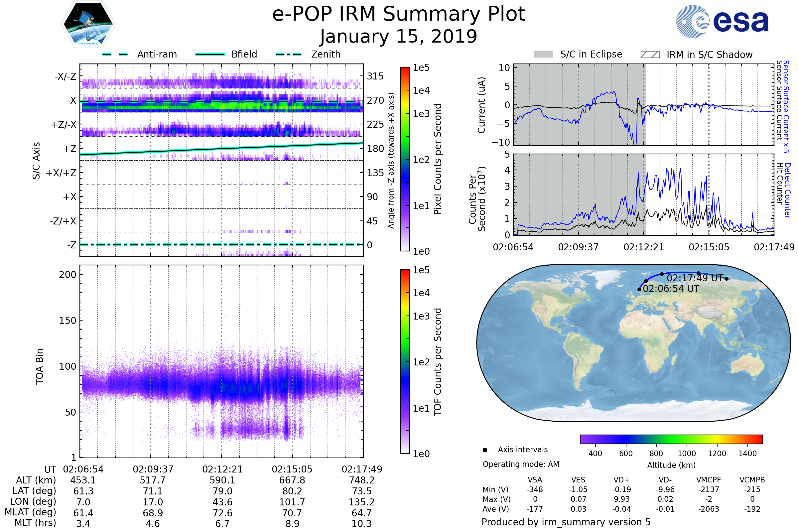Click the Zenith dash-dot legend marker
The image size is (798, 532).
click(x=289, y=54)
